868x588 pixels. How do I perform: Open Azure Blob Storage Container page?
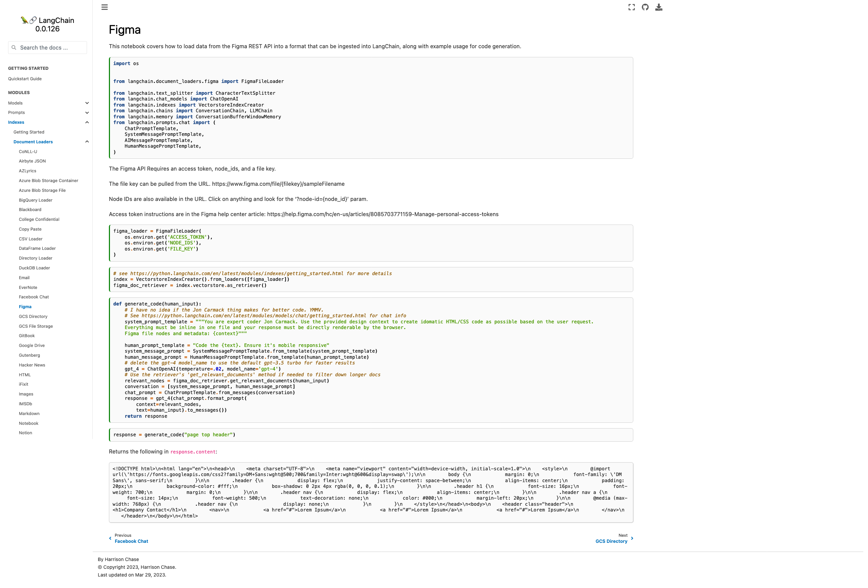click(x=49, y=181)
